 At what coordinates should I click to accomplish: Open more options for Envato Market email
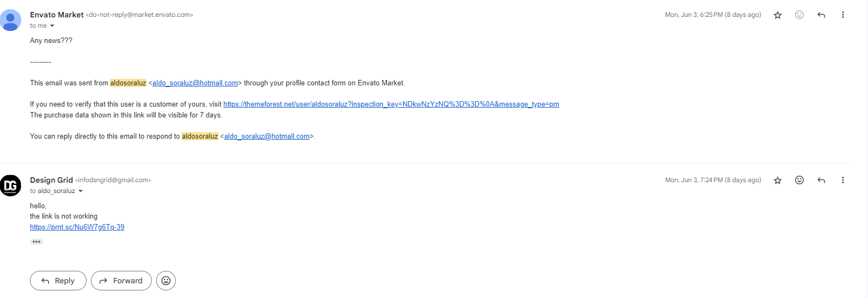point(843,15)
